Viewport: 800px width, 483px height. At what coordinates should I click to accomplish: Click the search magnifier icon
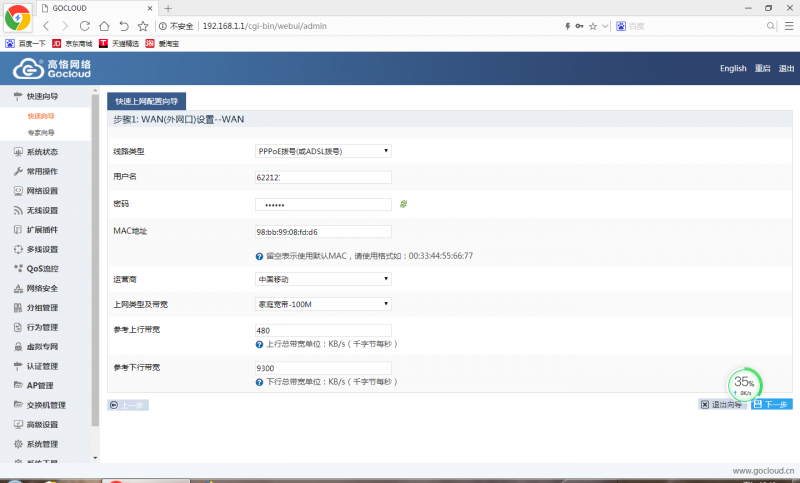click(770, 26)
